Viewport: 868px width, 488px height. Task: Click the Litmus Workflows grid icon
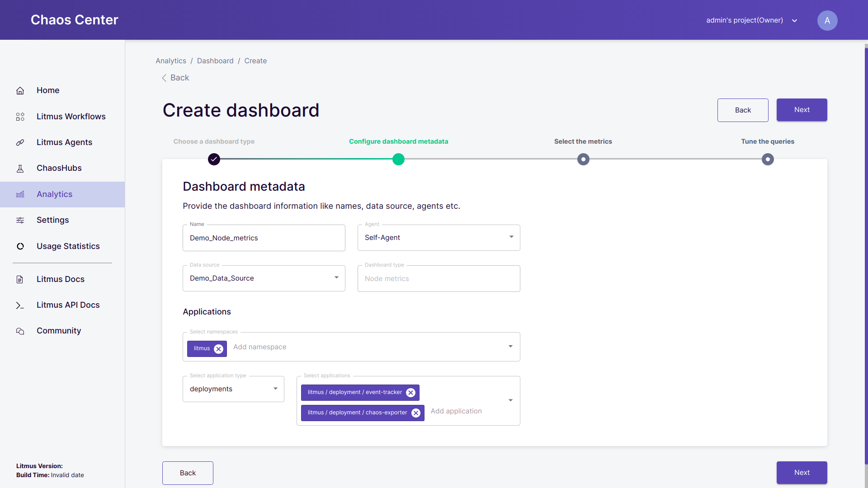(20, 117)
